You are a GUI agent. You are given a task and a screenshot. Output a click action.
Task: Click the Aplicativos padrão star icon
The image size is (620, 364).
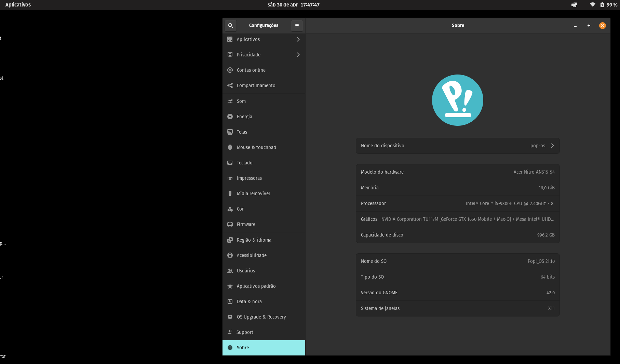(x=230, y=286)
